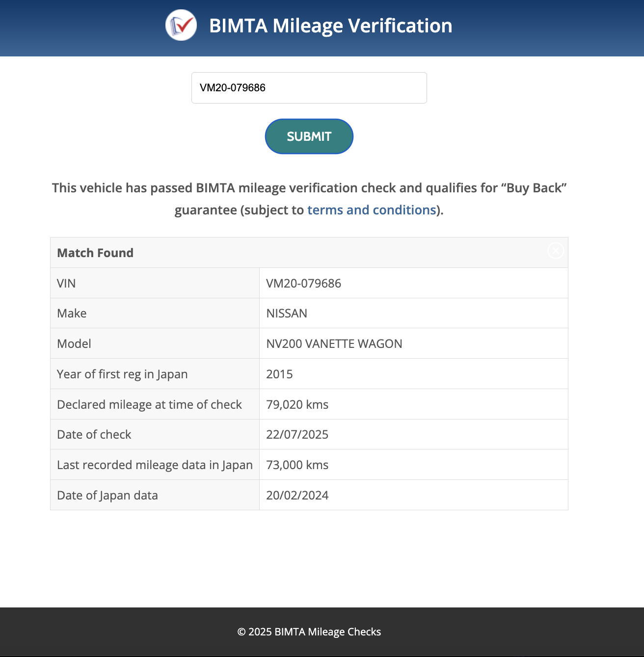
Task: Select the NISSAN make value
Action: (287, 314)
